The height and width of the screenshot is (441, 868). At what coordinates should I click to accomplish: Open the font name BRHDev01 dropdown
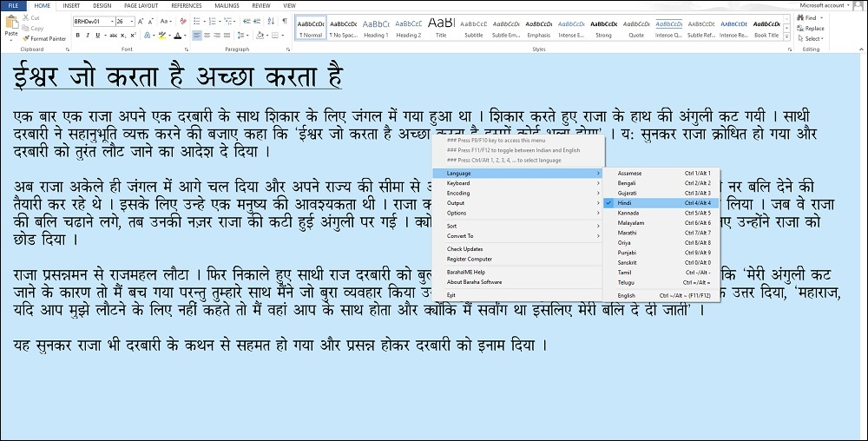(x=112, y=22)
